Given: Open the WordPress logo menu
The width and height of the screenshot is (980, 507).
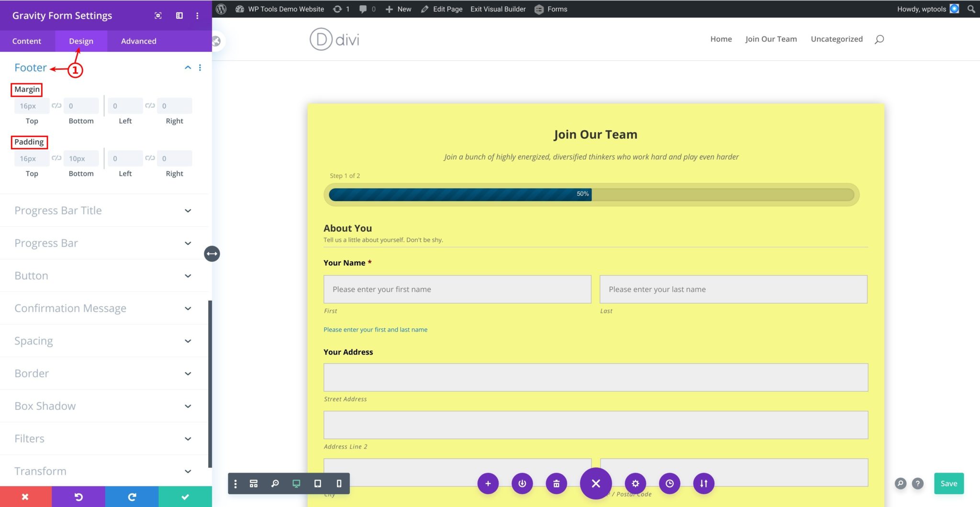Looking at the screenshot, I should (x=221, y=9).
